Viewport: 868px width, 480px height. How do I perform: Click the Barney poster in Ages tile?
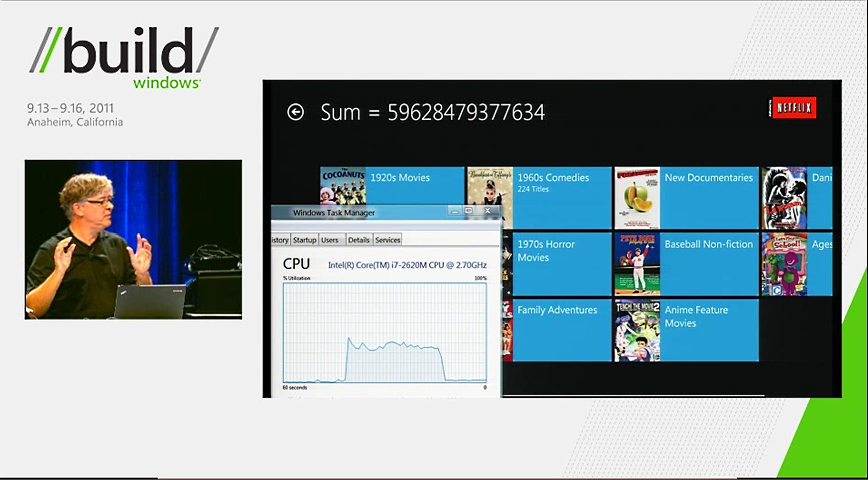(x=784, y=264)
